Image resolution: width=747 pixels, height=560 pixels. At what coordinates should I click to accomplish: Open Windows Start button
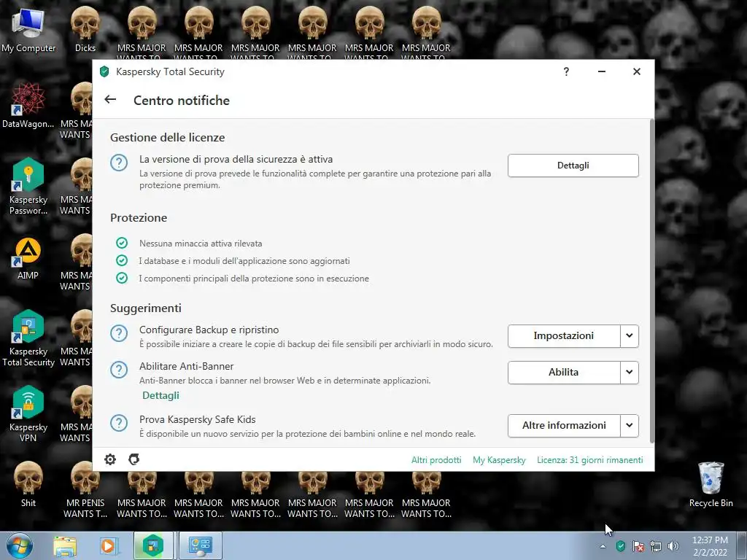[19, 545]
